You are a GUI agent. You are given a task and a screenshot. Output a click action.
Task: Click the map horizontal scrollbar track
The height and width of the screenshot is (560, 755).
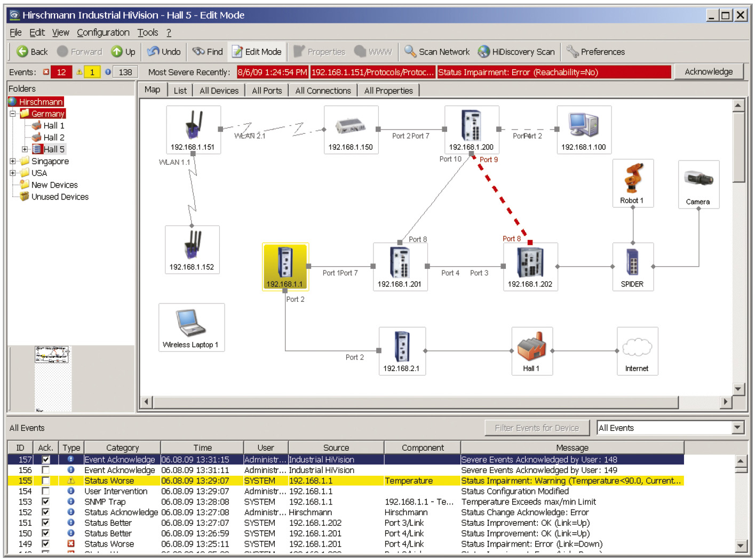[x=698, y=402]
